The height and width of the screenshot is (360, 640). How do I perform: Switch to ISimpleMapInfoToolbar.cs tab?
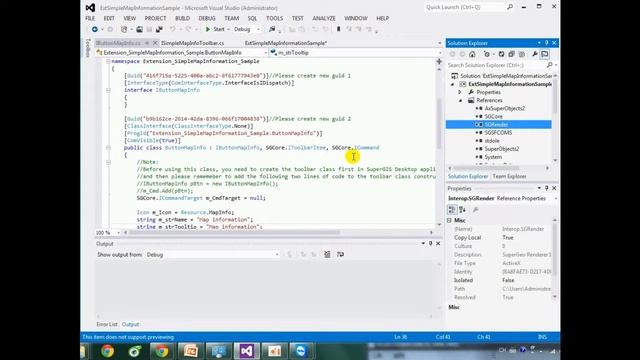click(193, 43)
